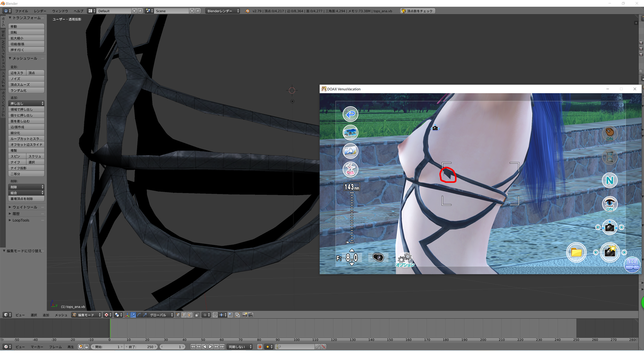Toggle snap magnet in viewport header
Screen dimensions: 644x362
pyautogui.click(x=215, y=315)
